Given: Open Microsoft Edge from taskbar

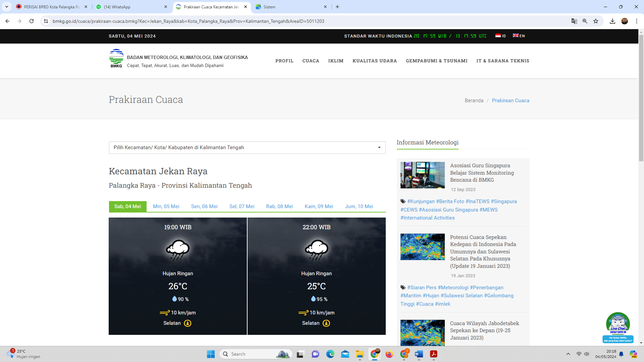Looking at the screenshot, I should (330, 354).
